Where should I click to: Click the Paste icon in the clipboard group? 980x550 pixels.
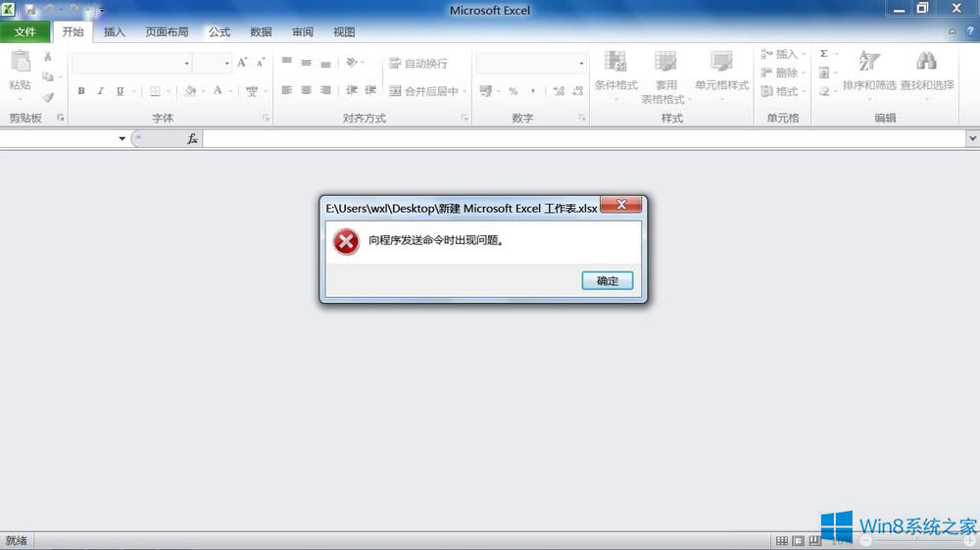(20, 63)
